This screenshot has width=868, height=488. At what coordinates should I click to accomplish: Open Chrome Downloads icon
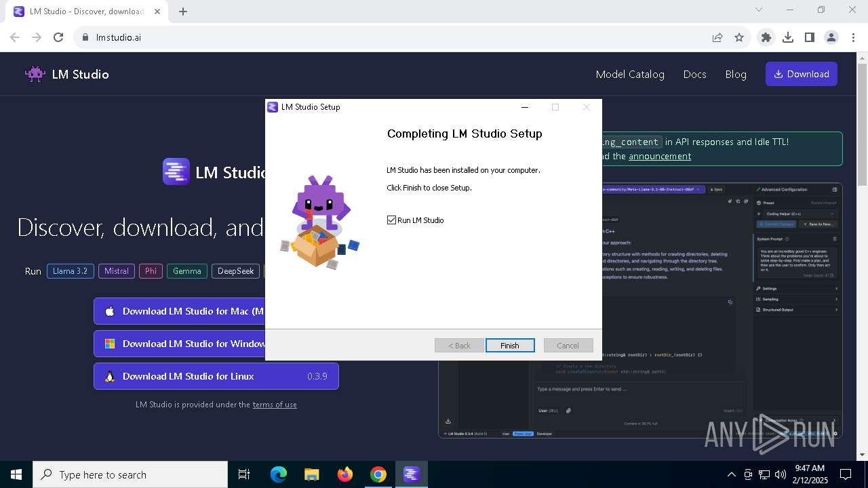click(x=788, y=37)
